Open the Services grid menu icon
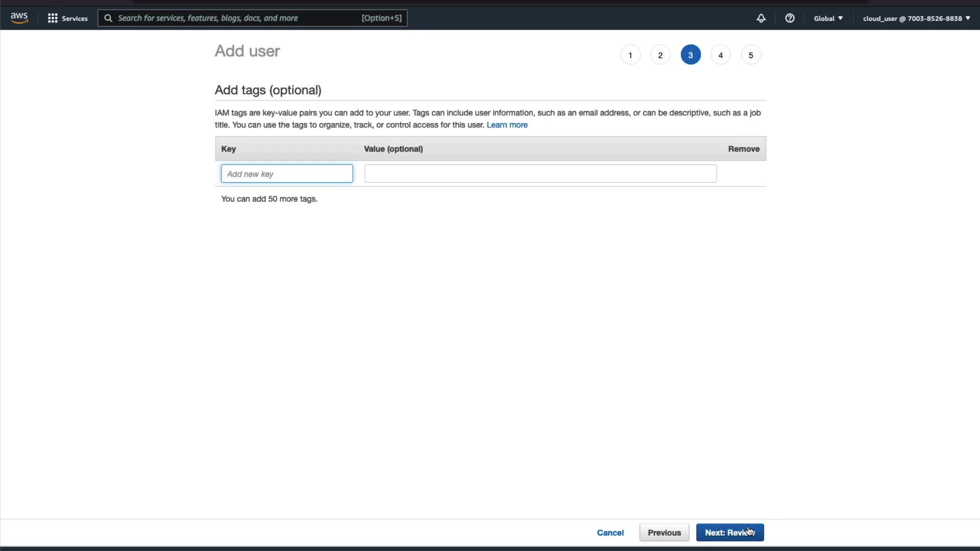The height and width of the screenshot is (551, 980). tap(53, 18)
